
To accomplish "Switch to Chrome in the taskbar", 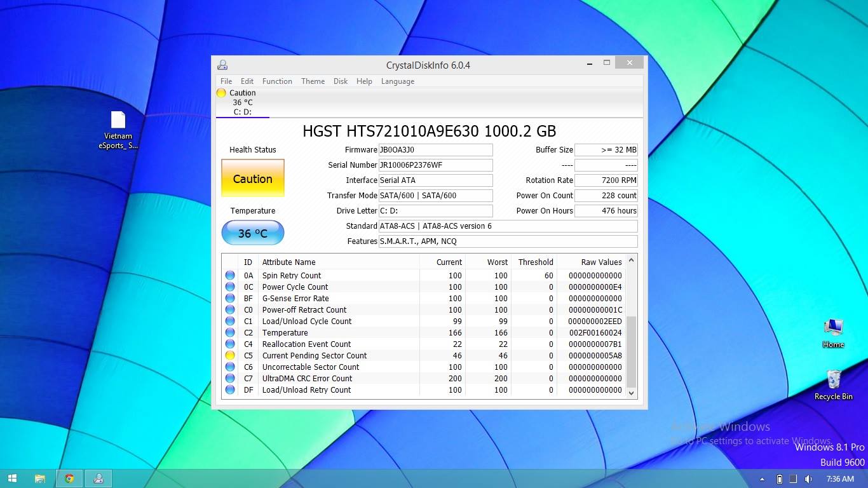I will tap(69, 478).
